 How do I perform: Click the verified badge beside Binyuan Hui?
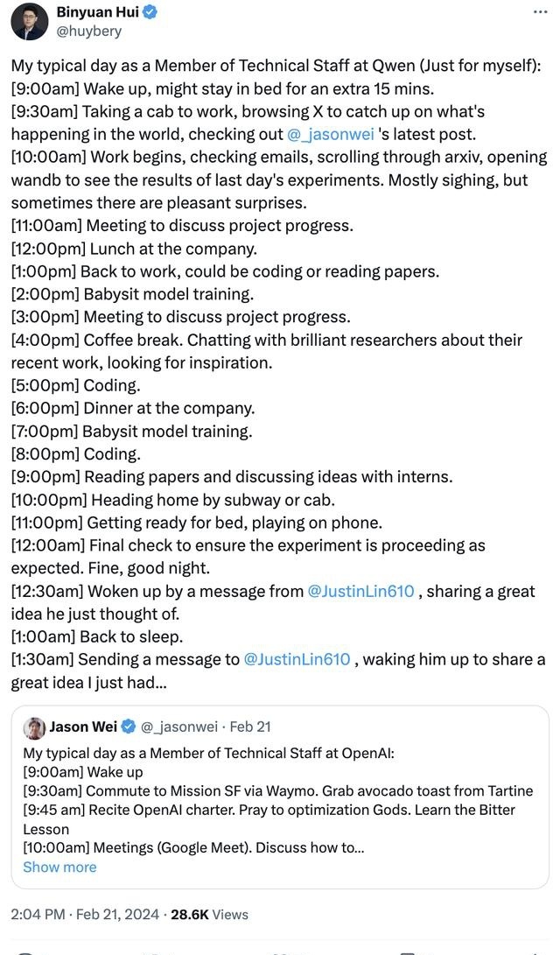click(150, 11)
